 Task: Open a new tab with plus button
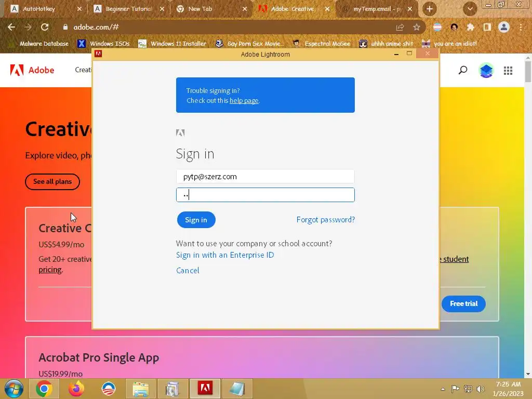[x=430, y=9]
